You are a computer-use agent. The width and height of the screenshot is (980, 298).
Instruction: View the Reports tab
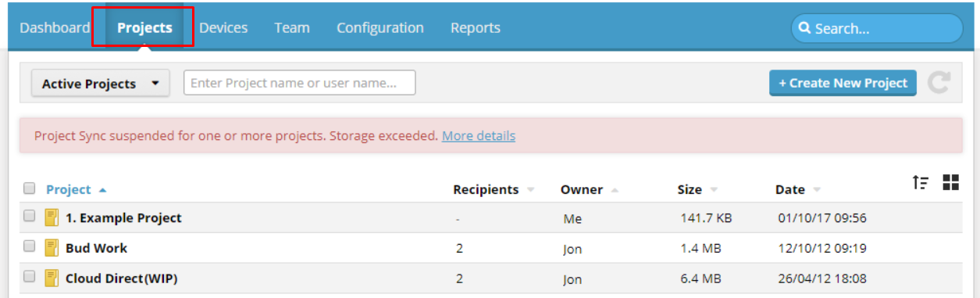coord(476,28)
